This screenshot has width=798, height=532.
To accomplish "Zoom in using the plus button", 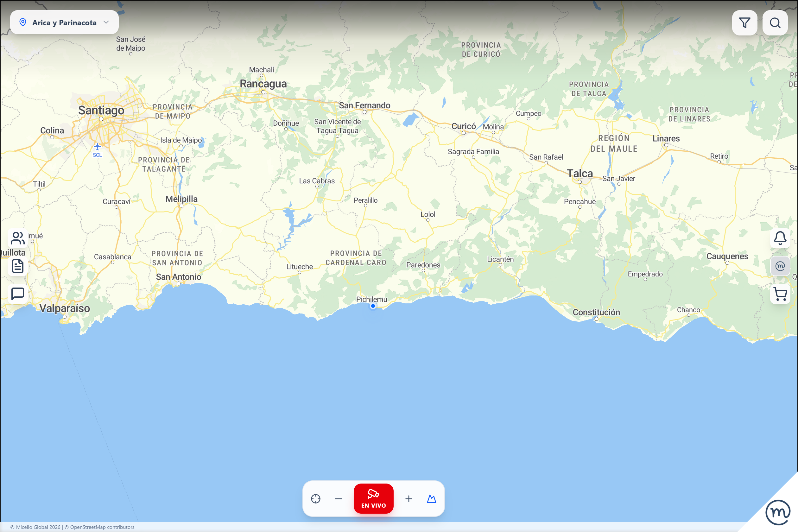I will coord(408,499).
